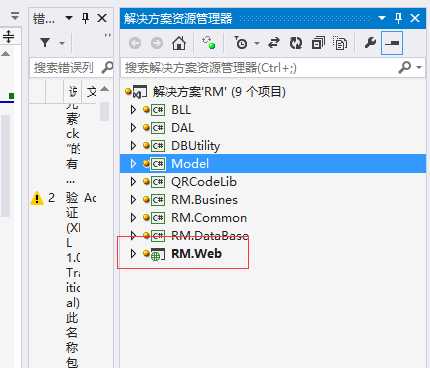
Task: Select the DAL project
Action: (x=182, y=128)
